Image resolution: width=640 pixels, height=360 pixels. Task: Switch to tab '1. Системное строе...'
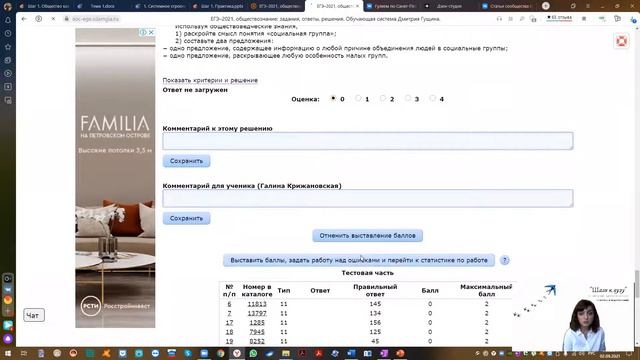pyautogui.click(x=160, y=6)
